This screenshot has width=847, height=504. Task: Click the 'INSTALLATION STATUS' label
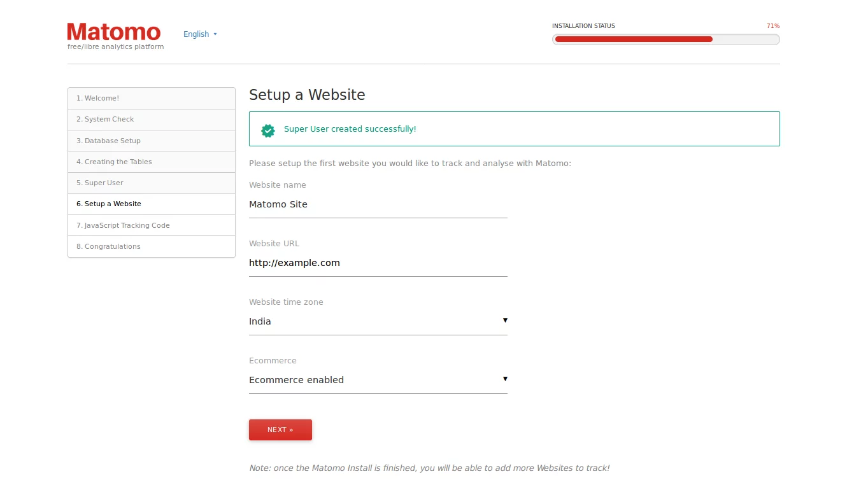pyautogui.click(x=583, y=26)
